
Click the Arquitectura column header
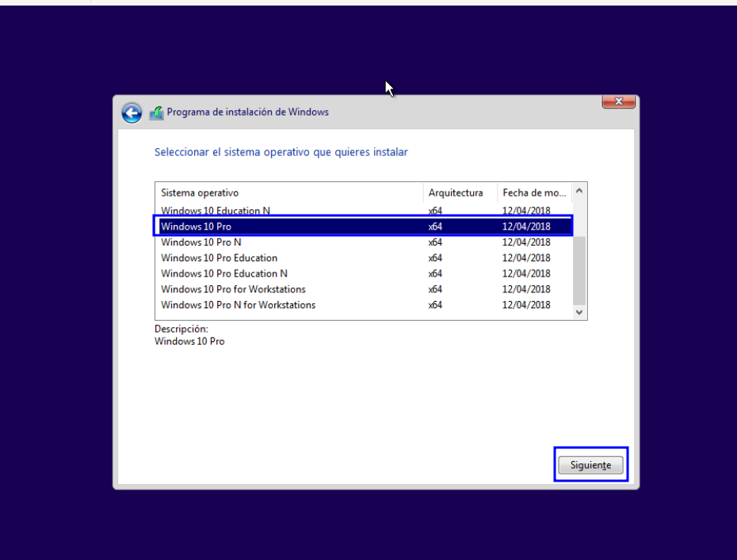click(460, 192)
